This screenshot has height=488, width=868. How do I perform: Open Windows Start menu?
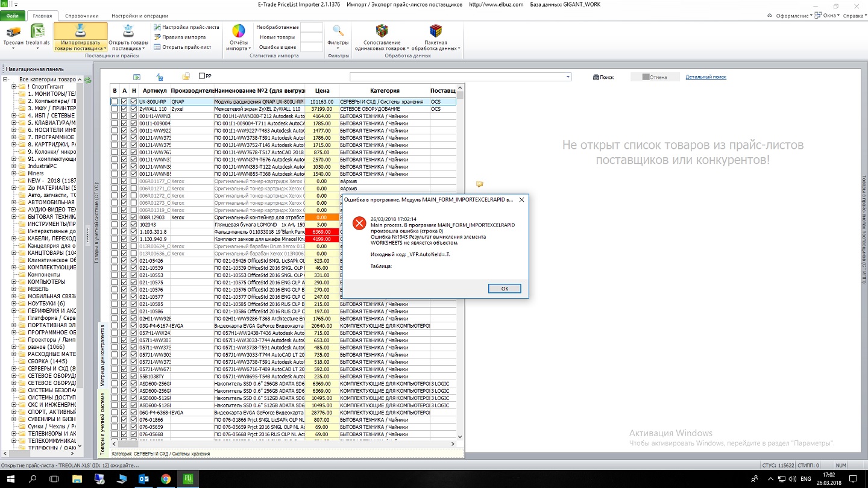tap(11, 479)
